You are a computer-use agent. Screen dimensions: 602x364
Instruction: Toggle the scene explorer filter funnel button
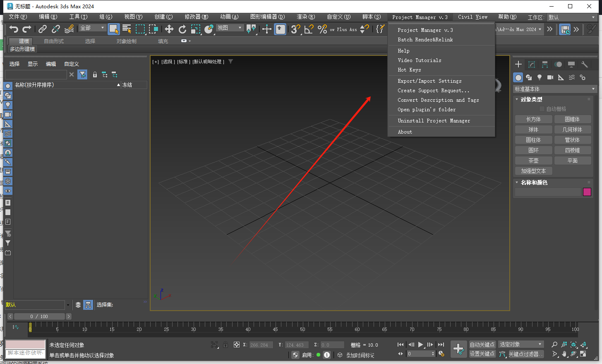[x=82, y=74]
